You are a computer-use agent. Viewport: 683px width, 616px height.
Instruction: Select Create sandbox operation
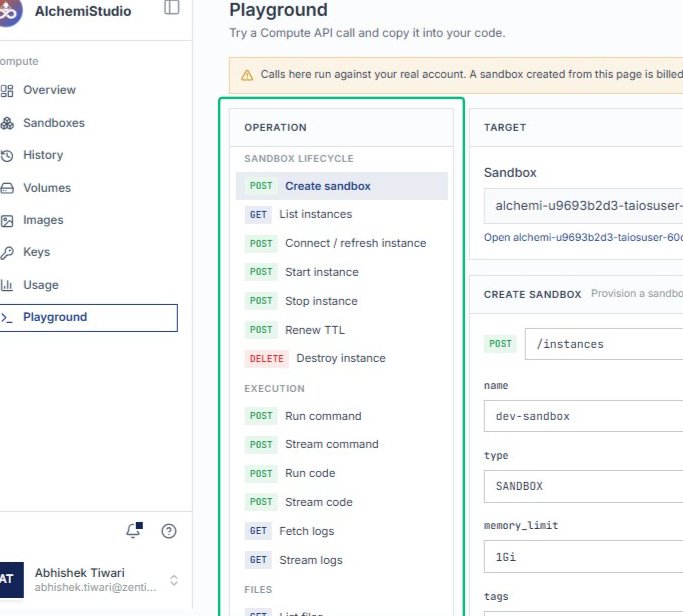342,186
